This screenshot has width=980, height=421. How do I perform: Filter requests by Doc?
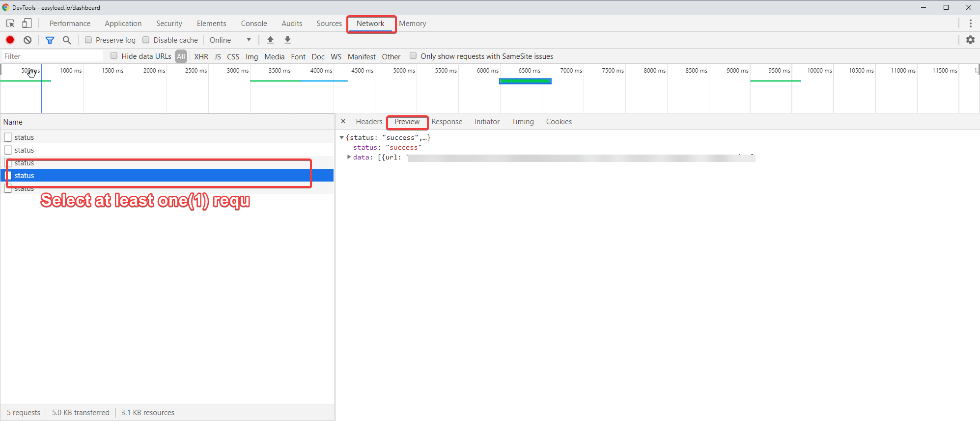pyautogui.click(x=318, y=56)
